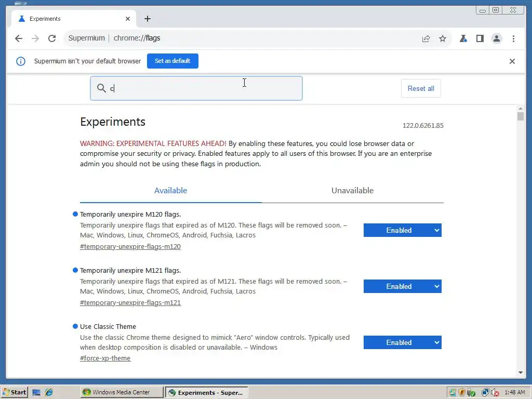Open #force-xp-theme link
The height and width of the screenshot is (399, 532).
[105, 358]
